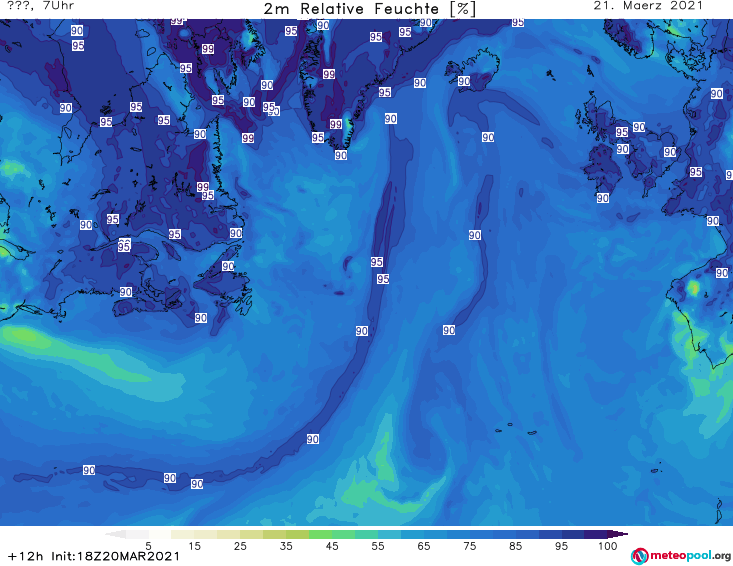Screen dimensions: 733x566
Task: Click the white swatch left of 5
Action: (137, 534)
